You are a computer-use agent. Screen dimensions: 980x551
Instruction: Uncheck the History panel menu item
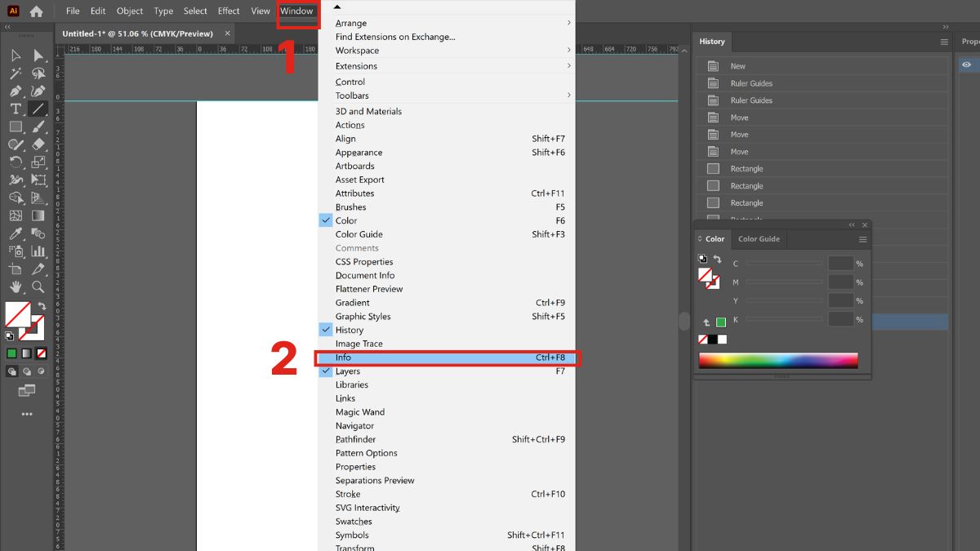tap(447, 330)
